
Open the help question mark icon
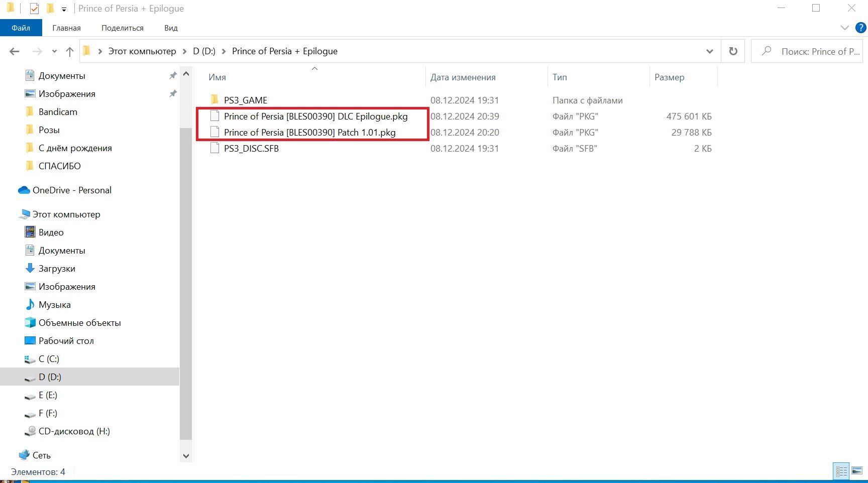click(860, 28)
